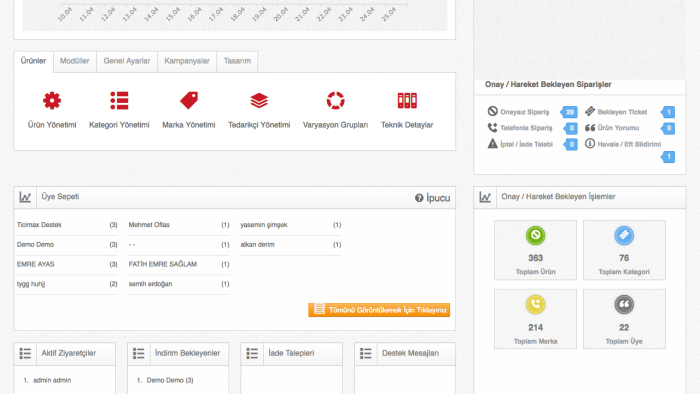The width and height of the screenshot is (700, 394).
Task: Click Demo Demo (3) in İndirim Bekleyenler
Action: point(170,380)
